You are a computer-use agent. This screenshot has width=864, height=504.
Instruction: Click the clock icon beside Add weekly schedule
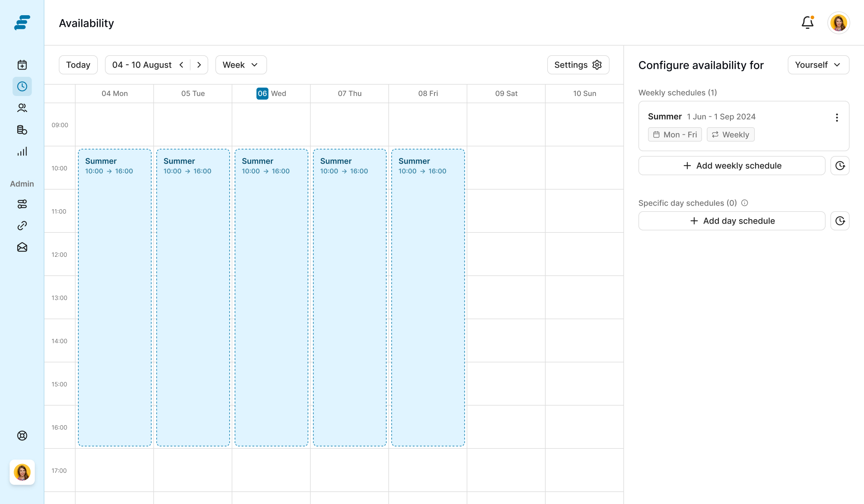click(840, 166)
